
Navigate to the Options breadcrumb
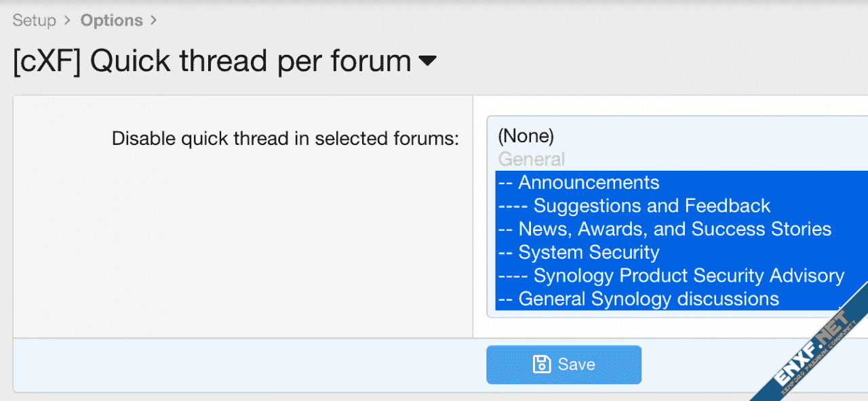coord(111,20)
